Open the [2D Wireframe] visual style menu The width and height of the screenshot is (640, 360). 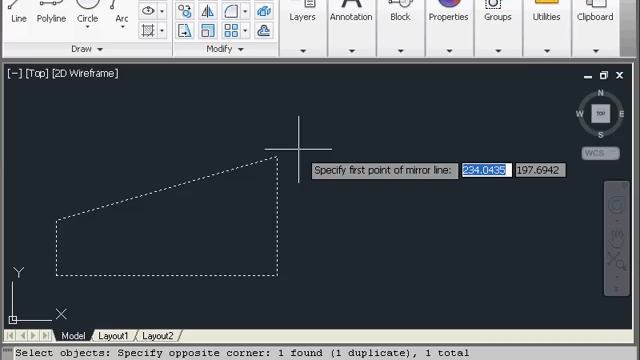(85, 73)
